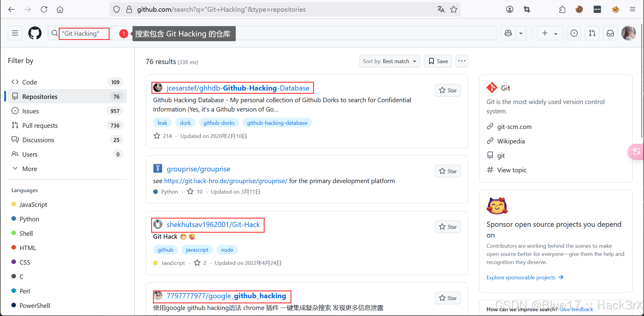Open the create new plus dropdown
The height and width of the screenshot is (316, 644).
[x=550, y=33]
